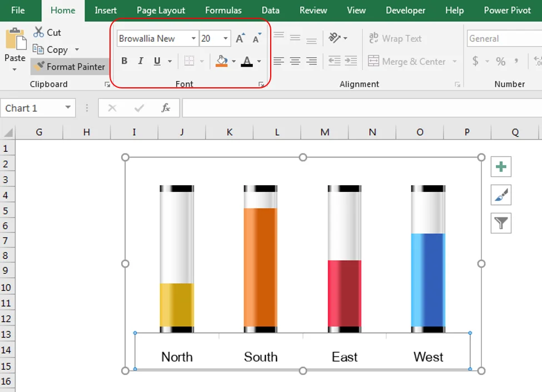Screen dimensions: 542x392
Task: Activate the Format Painter
Action: (69, 66)
